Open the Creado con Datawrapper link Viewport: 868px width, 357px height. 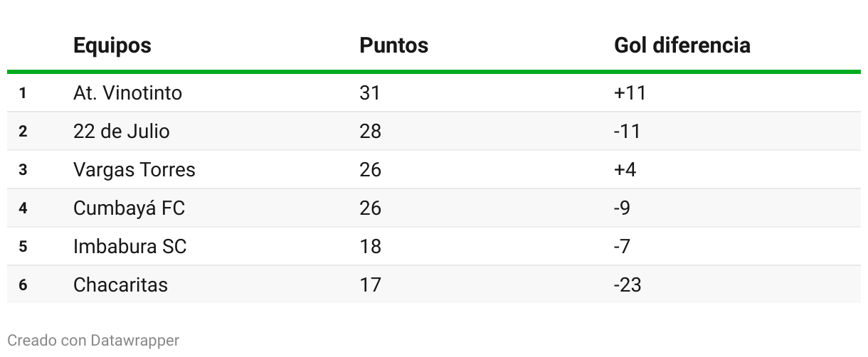tap(93, 341)
